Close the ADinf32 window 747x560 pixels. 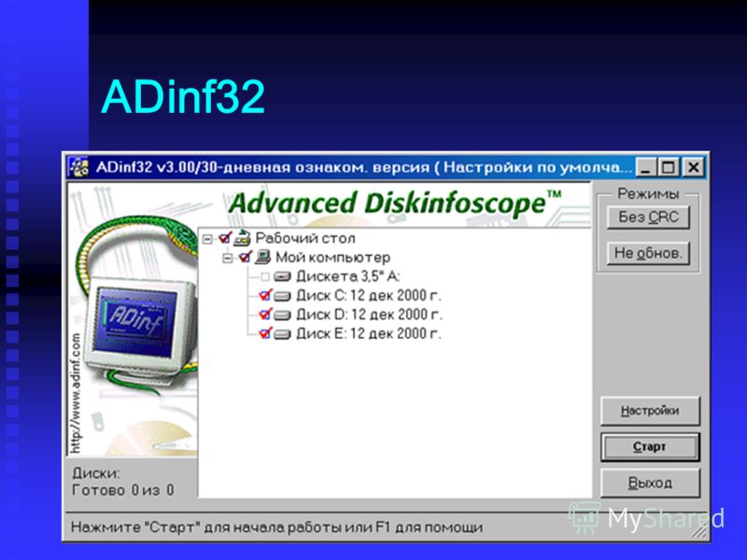click(693, 168)
